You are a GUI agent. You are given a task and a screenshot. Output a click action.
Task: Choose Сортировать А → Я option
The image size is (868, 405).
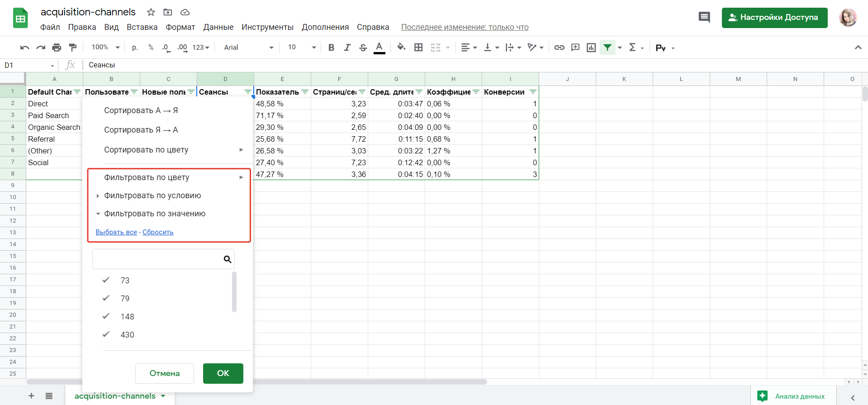point(141,110)
